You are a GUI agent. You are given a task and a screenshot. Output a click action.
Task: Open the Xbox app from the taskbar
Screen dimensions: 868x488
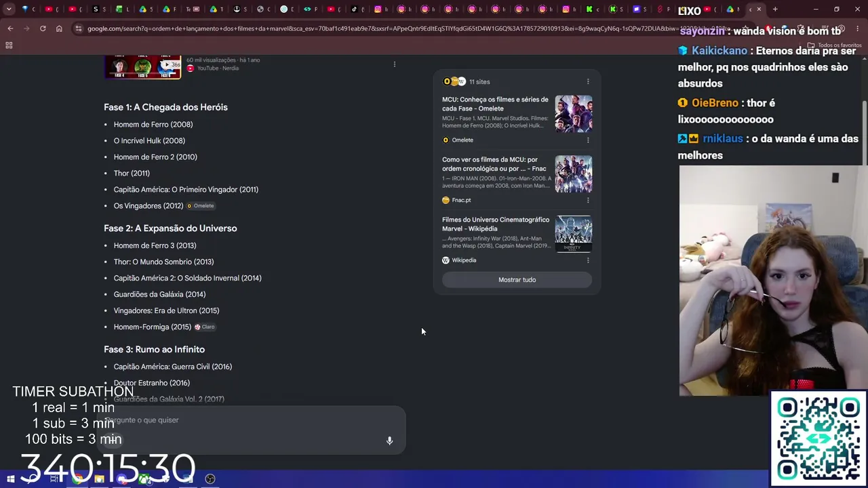(144, 479)
